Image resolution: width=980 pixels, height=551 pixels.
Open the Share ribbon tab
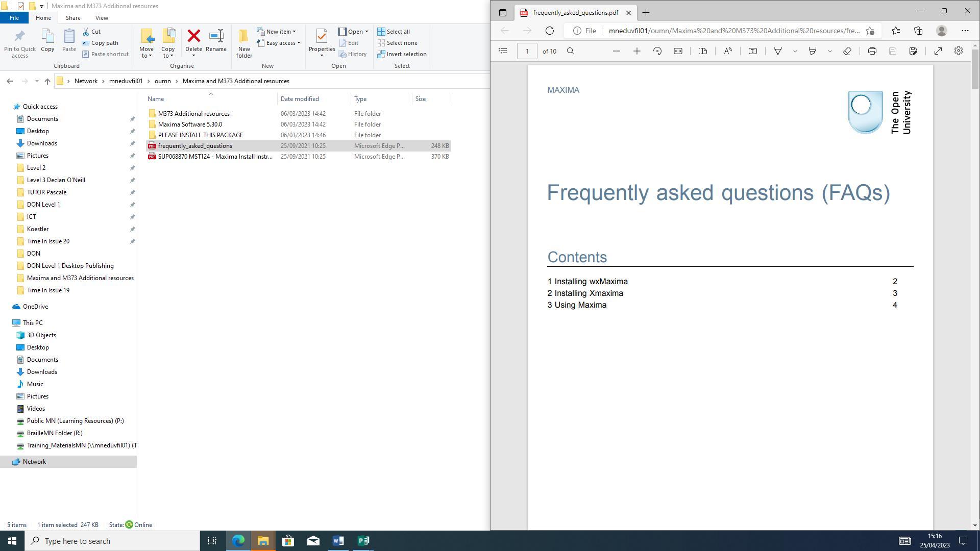(73, 18)
